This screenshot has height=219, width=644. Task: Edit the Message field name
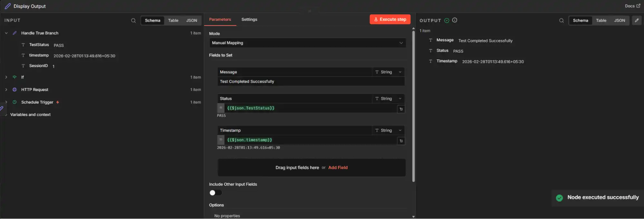point(294,72)
